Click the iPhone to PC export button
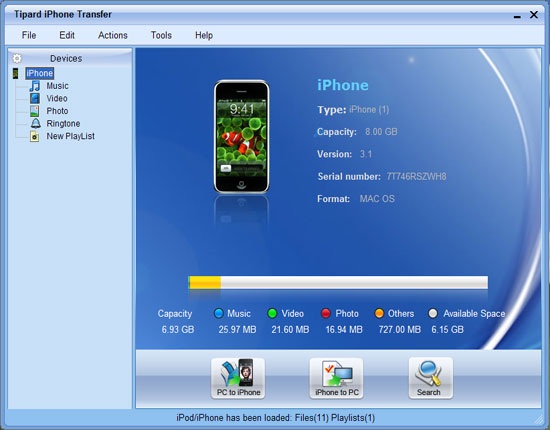The width and height of the screenshot is (550, 430). pos(336,378)
